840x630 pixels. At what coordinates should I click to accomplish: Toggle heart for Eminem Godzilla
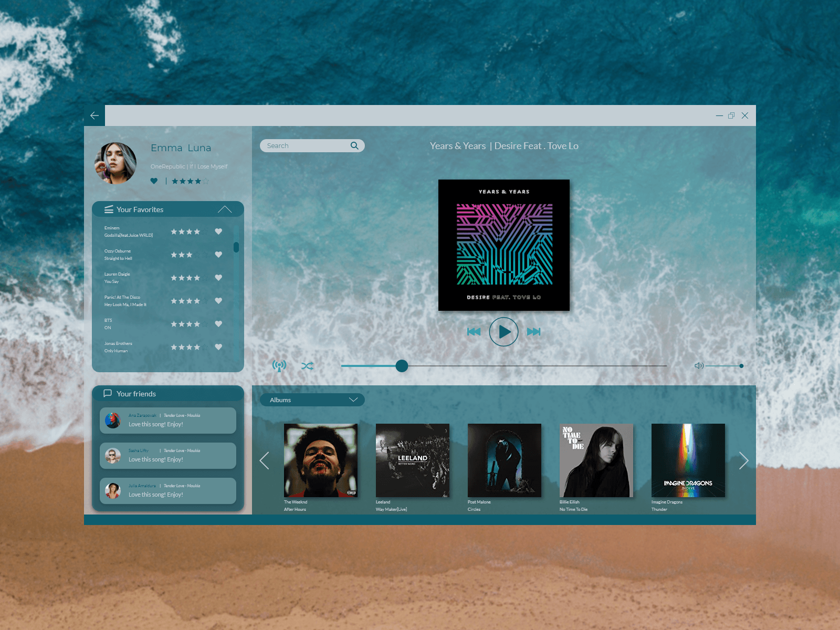(x=218, y=232)
